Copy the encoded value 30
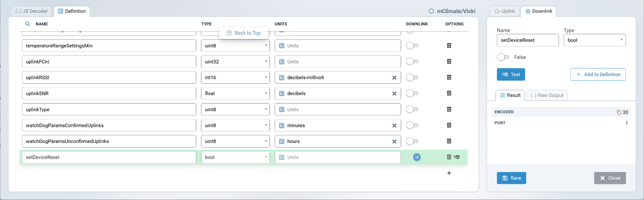This screenshot has width=644, height=200. (x=619, y=112)
